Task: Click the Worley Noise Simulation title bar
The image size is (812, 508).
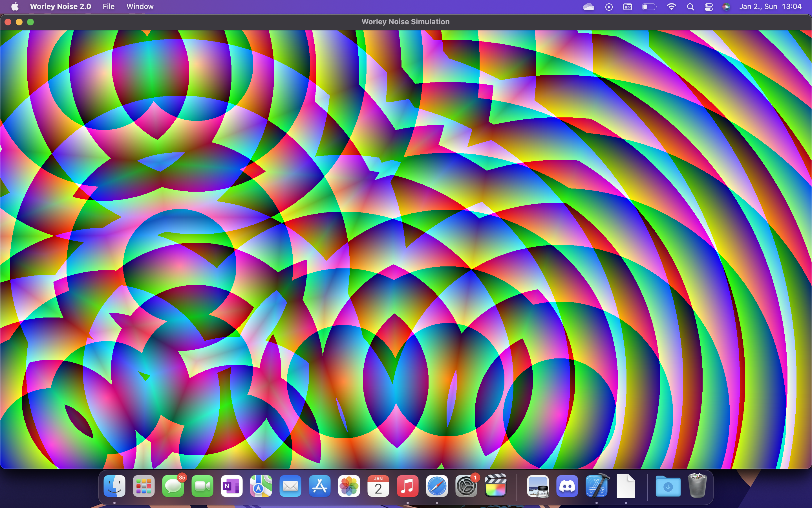Action: point(406,22)
